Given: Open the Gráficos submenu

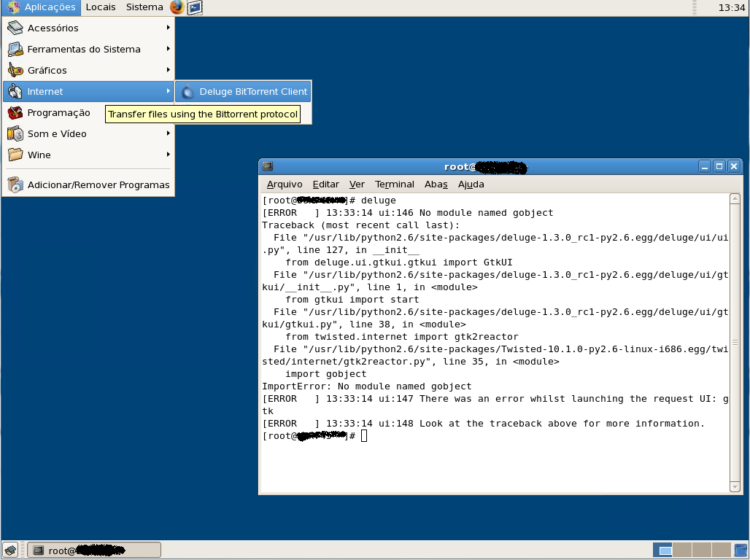Looking at the screenshot, I should click(89, 70).
